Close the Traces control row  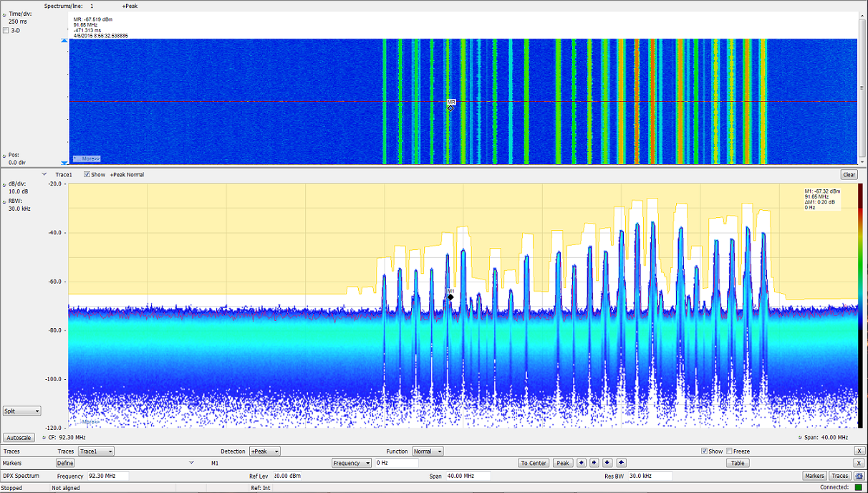coord(859,451)
